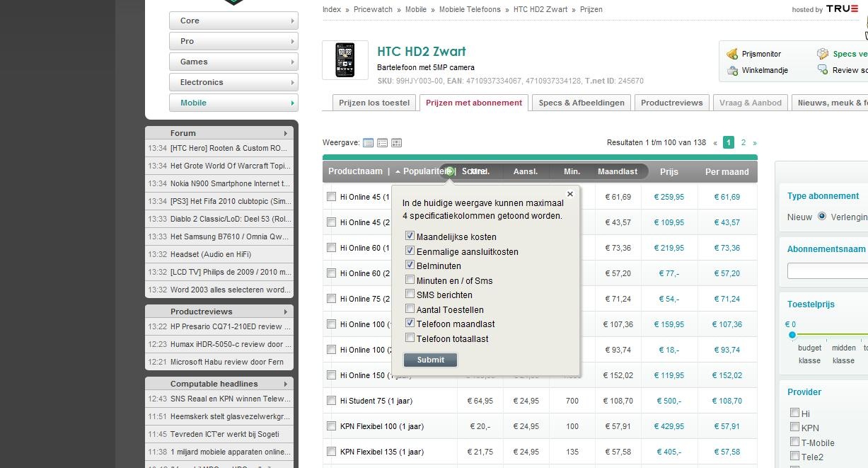The width and height of the screenshot is (868, 468).
Task: Click the Index breadcrumb link
Action: pyautogui.click(x=332, y=9)
